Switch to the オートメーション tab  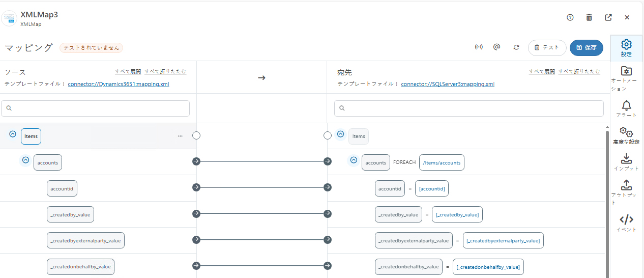tap(626, 77)
